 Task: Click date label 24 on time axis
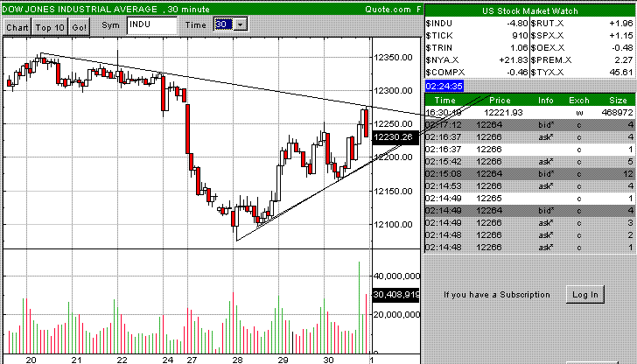(x=167, y=360)
